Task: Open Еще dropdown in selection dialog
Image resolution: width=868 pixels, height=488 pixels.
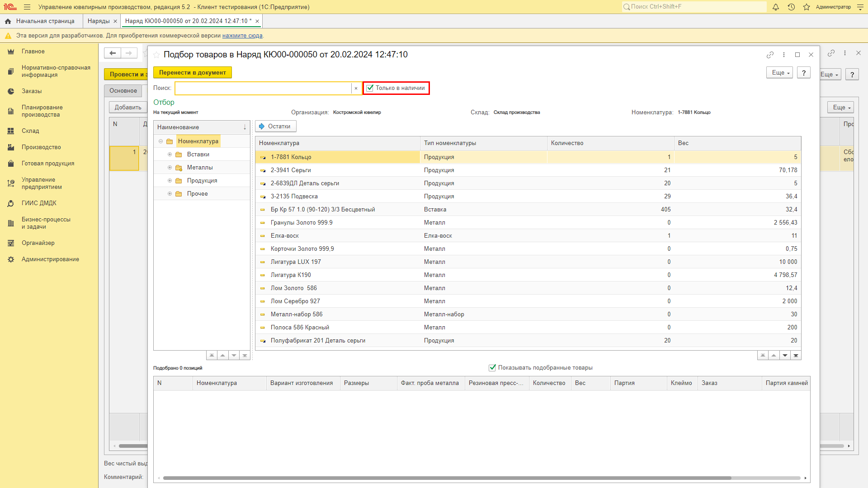Action: coord(779,73)
